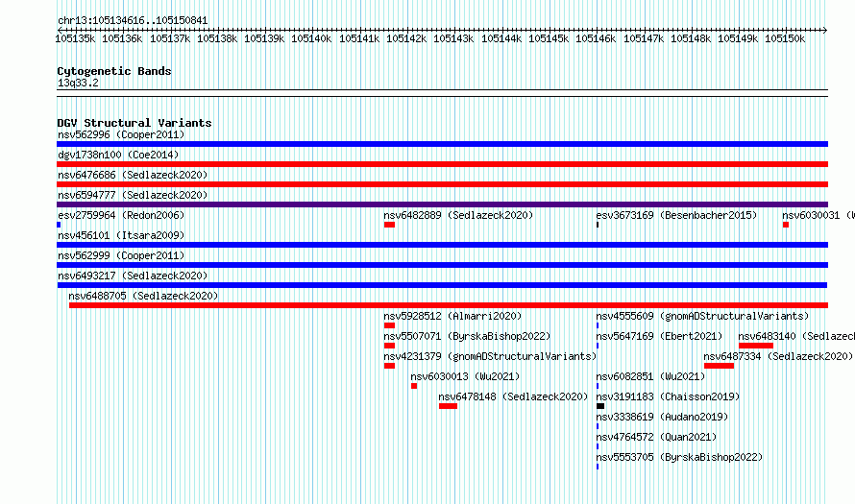
Task: Click the nsv6030031 variant label
Action: pyautogui.click(x=818, y=215)
